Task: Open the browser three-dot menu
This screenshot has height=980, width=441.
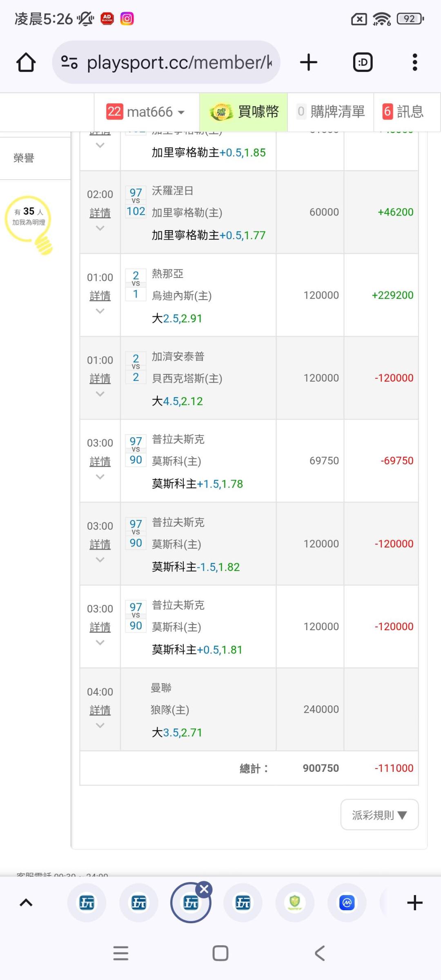Action: (x=414, y=62)
